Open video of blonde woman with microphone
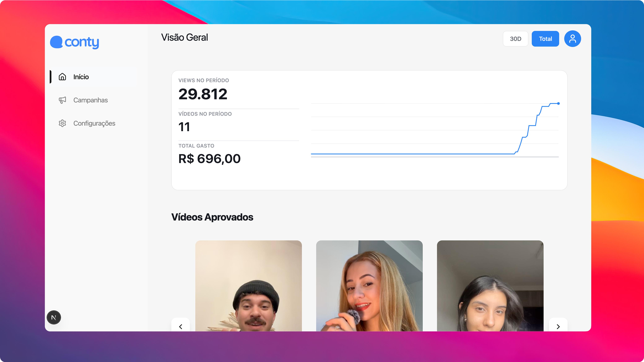Screen dimensions: 644x362 click(369, 286)
